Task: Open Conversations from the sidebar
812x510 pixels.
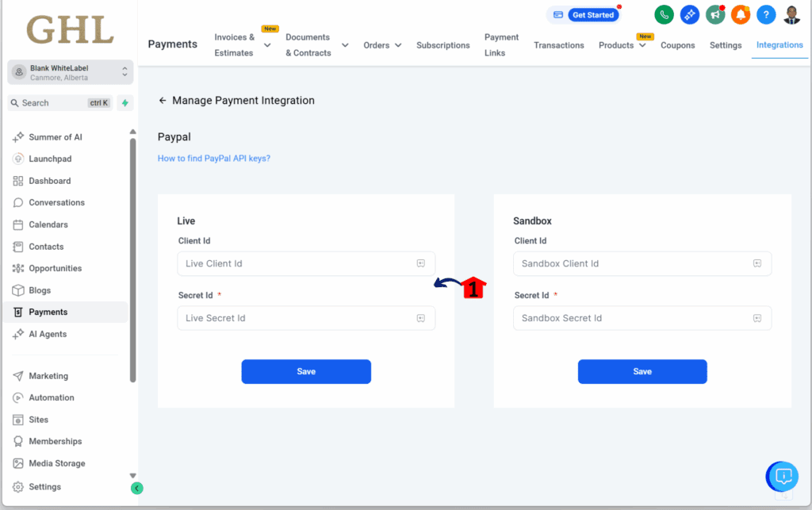Action: click(x=56, y=202)
